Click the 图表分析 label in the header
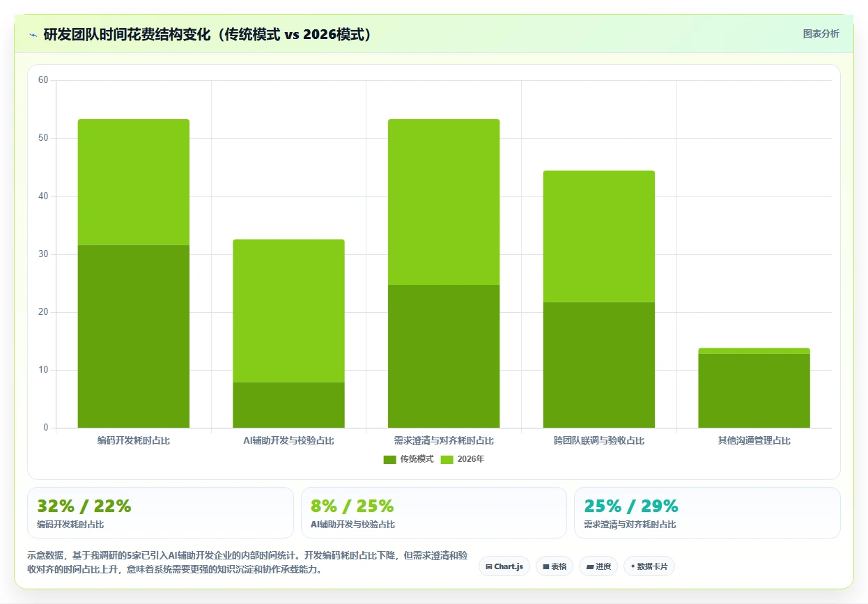 click(821, 33)
